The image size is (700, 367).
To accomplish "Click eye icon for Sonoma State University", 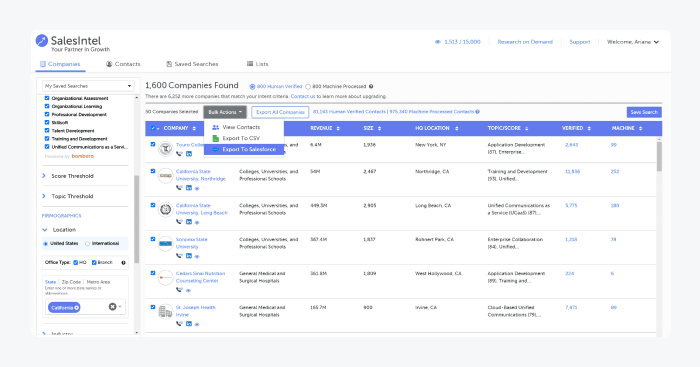I will [x=197, y=256].
